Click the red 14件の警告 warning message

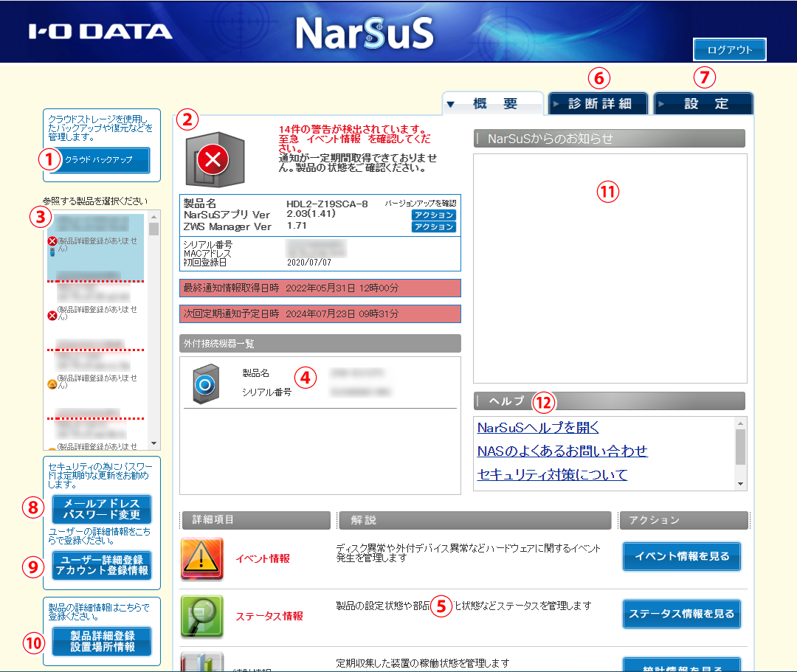coord(355,139)
